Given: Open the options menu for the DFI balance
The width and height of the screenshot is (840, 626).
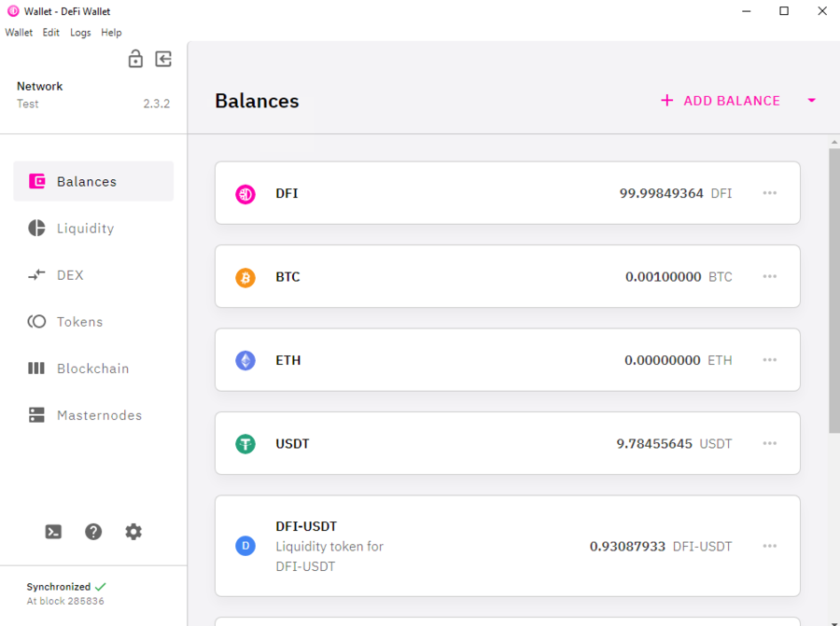Looking at the screenshot, I should coord(770,193).
